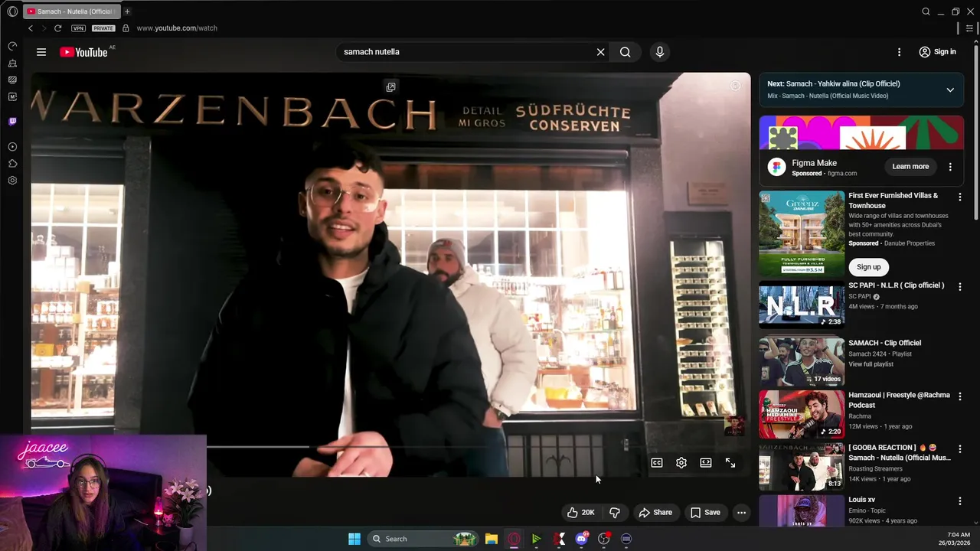
Task: Save the video to a playlist
Action: (705, 513)
